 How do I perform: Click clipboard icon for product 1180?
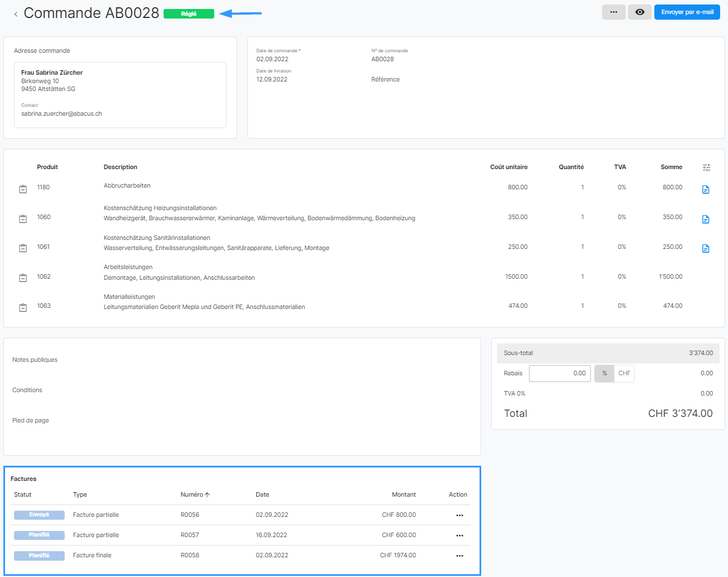coord(23,189)
